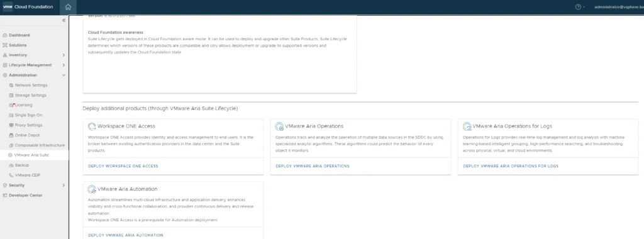Collapse the Administration section chevron
Viewport: 644px width, 239px height.
pyautogui.click(x=64, y=75)
